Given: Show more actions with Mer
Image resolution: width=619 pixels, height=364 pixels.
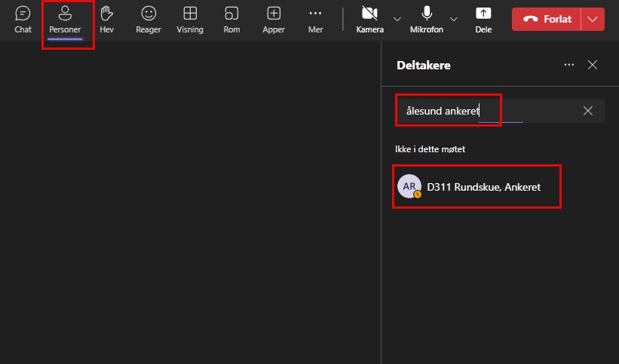Looking at the screenshot, I should click(x=315, y=20).
